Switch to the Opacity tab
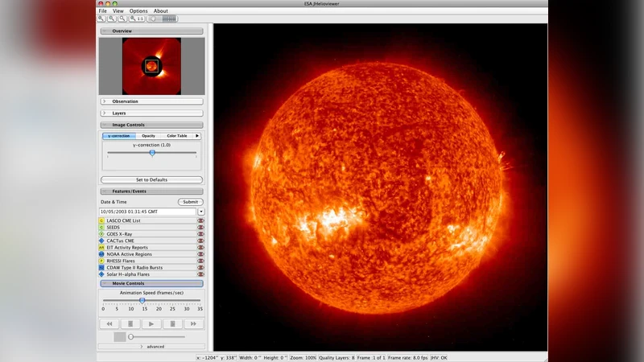Viewport: 644px width, 362px height. [x=148, y=136]
